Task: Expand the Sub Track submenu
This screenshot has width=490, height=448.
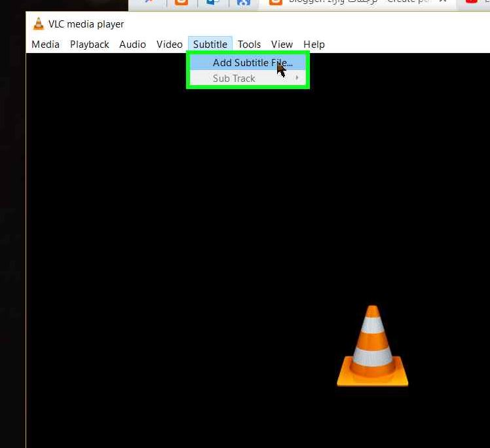Action: pos(248,78)
